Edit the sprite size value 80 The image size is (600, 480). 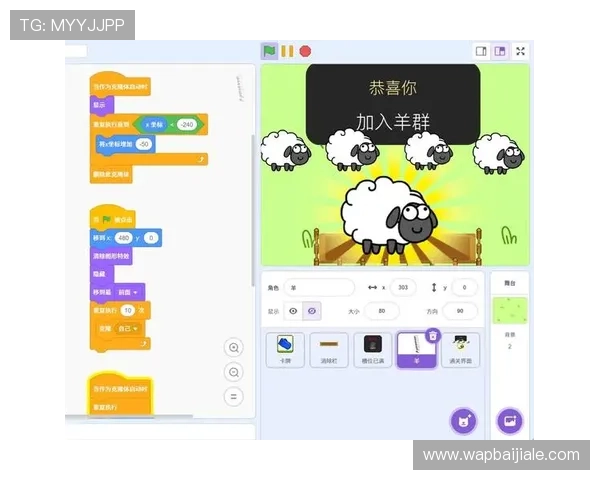click(x=382, y=311)
